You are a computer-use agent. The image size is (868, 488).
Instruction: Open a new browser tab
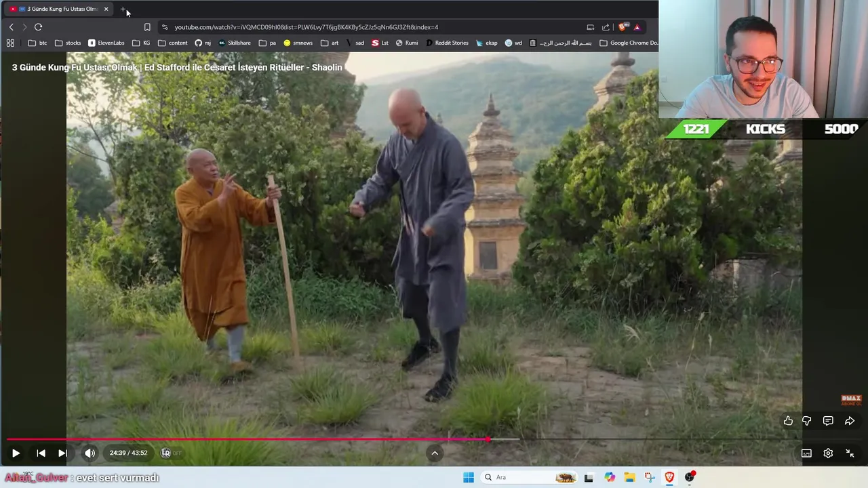pos(123,9)
